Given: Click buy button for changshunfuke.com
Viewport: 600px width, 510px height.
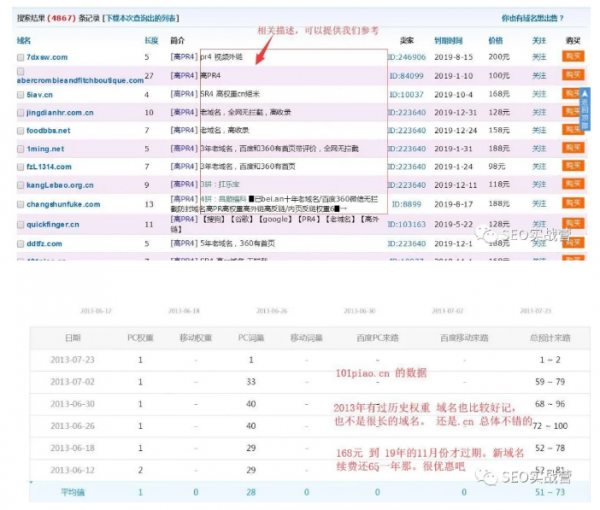Looking at the screenshot, I should click(573, 203).
